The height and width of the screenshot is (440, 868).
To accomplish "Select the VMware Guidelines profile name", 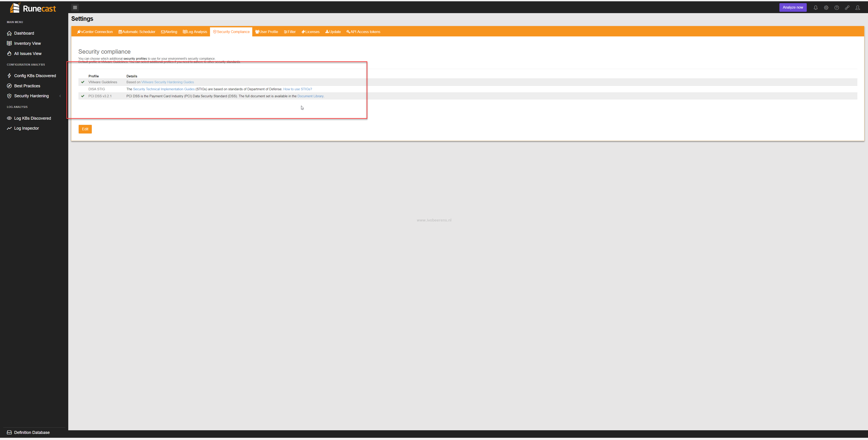I will point(103,82).
